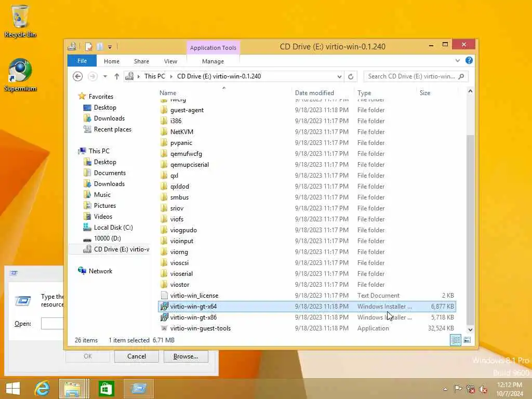Switch to the View ribbon tab
Viewport: 532px width, 399px height.
click(170, 61)
